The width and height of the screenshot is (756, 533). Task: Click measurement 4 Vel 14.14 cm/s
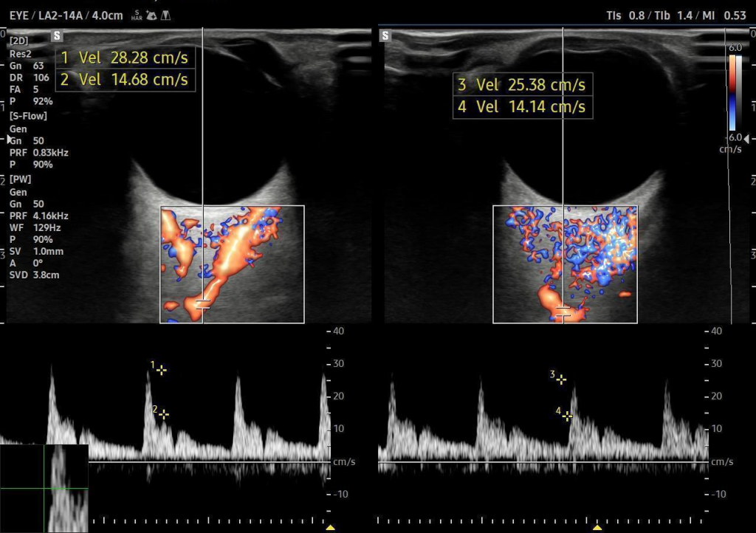(523, 106)
